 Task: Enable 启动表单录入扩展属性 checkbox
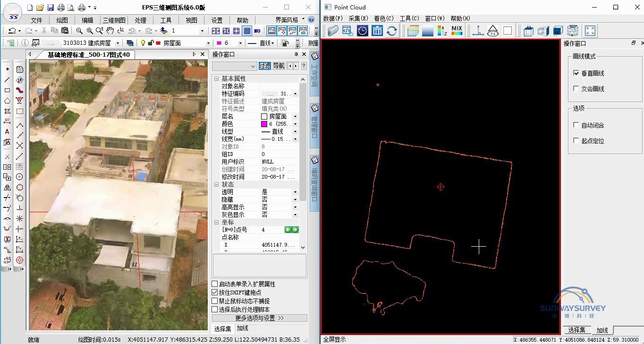[x=215, y=284]
